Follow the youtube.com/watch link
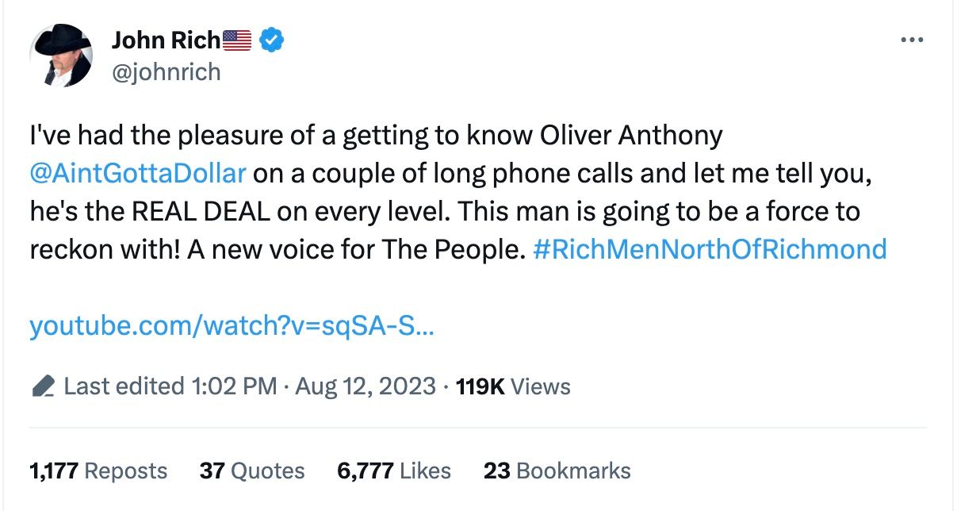The width and height of the screenshot is (980, 511). 232,326
